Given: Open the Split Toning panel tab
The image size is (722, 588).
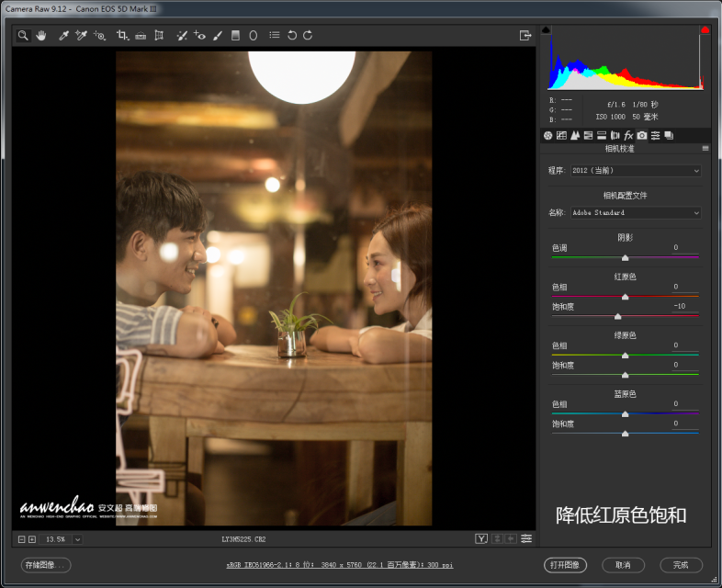Looking at the screenshot, I should click(x=602, y=135).
